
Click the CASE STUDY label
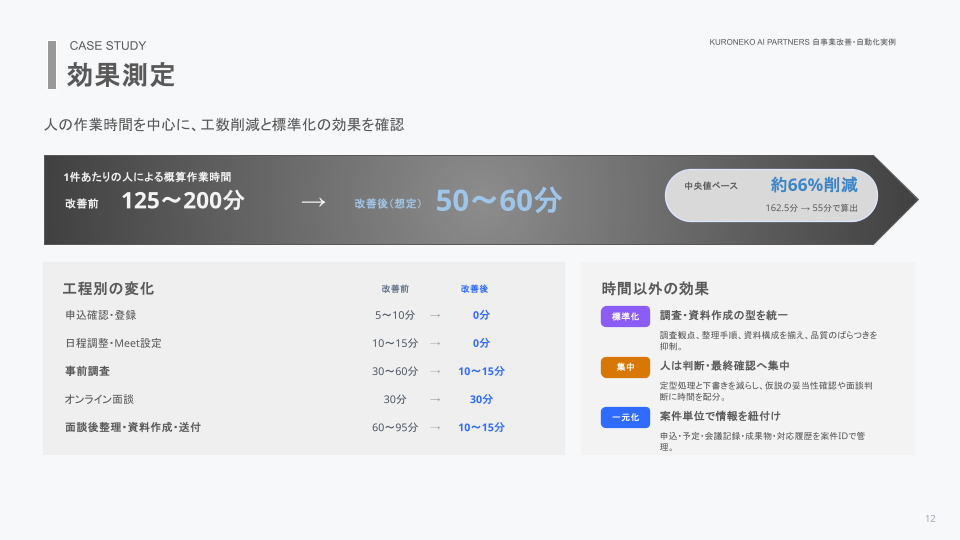(x=108, y=46)
